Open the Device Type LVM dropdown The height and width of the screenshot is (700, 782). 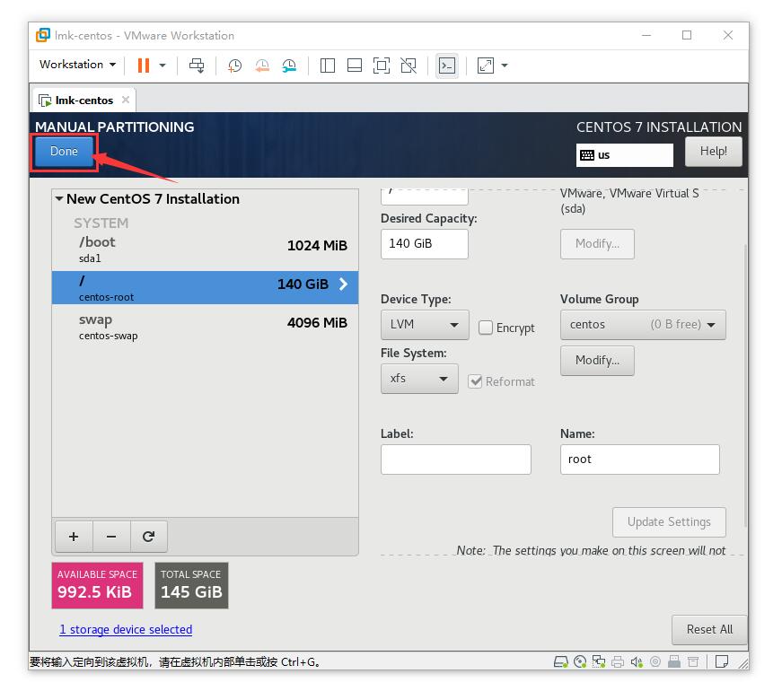pyautogui.click(x=425, y=325)
